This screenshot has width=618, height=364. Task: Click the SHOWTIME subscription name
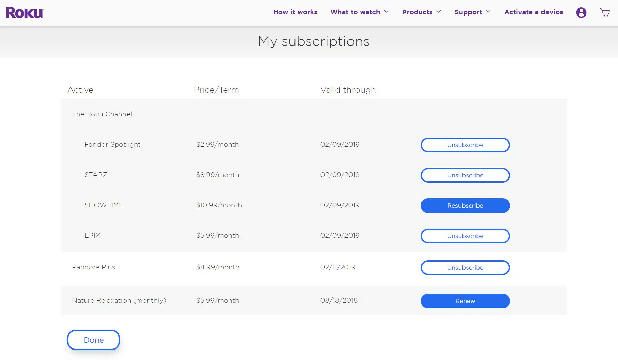(104, 205)
